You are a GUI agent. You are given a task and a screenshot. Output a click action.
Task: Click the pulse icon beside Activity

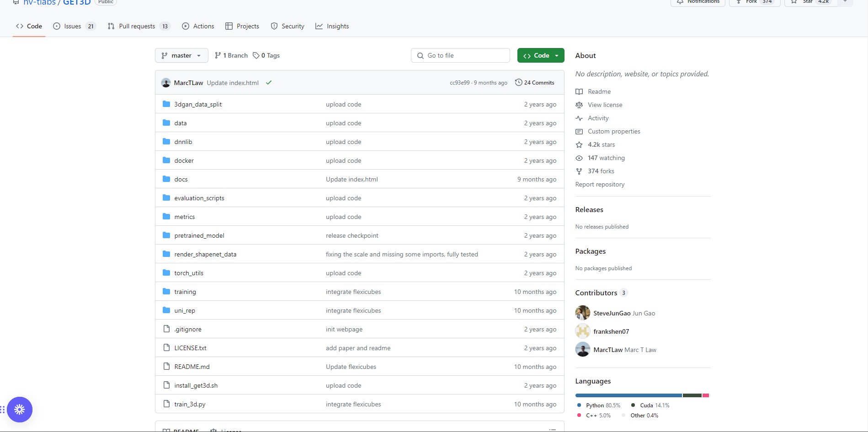pyautogui.click(x=579, y=118)
